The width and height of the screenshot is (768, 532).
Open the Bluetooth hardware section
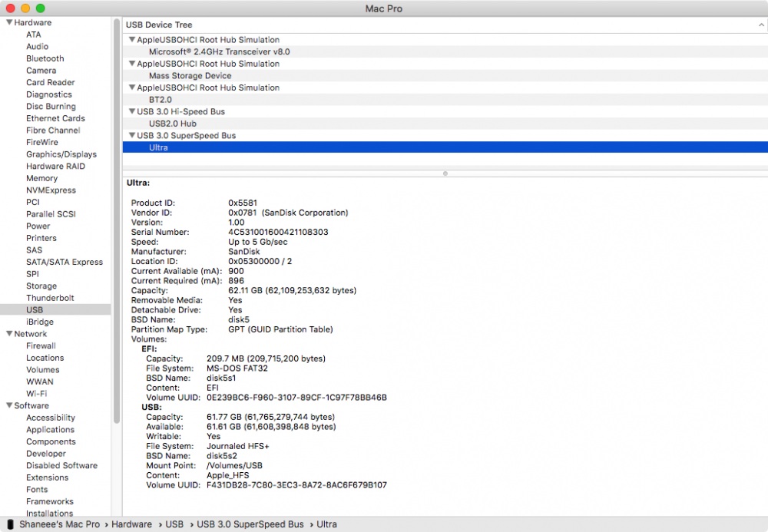(x=45, y=59)
